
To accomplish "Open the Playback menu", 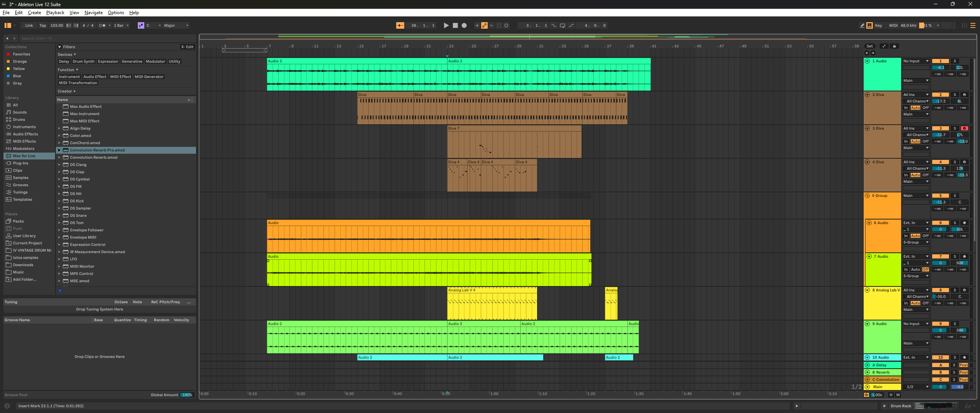I will pos(55,13).
